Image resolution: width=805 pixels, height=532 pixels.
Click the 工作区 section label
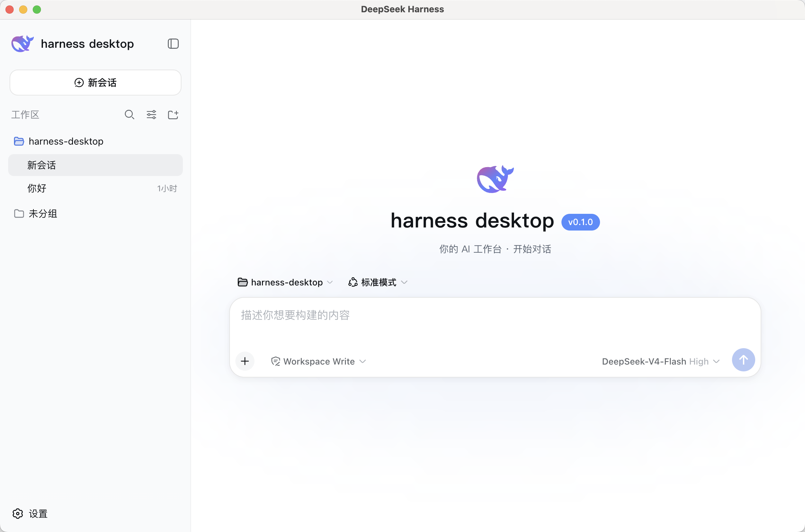(x=25, y=115)
